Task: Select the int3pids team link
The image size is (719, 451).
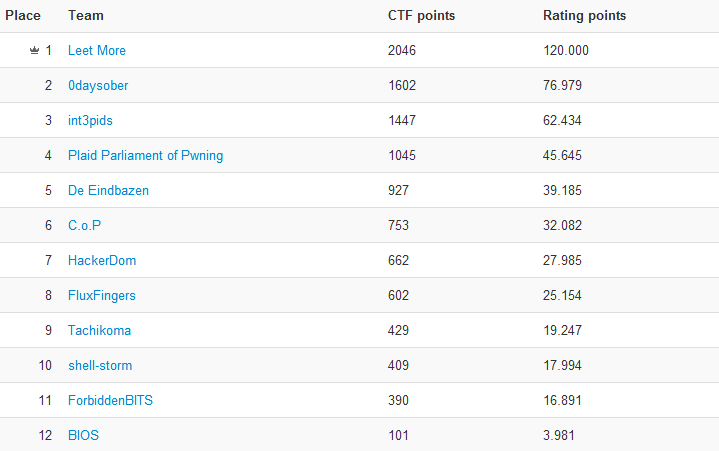Action: click(90, 121)
